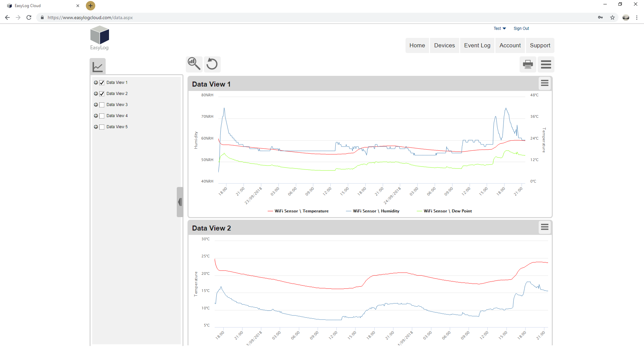Reload the page with browser refresh
Viewport: 644px width, 349px height.
(x=29, y=17)
